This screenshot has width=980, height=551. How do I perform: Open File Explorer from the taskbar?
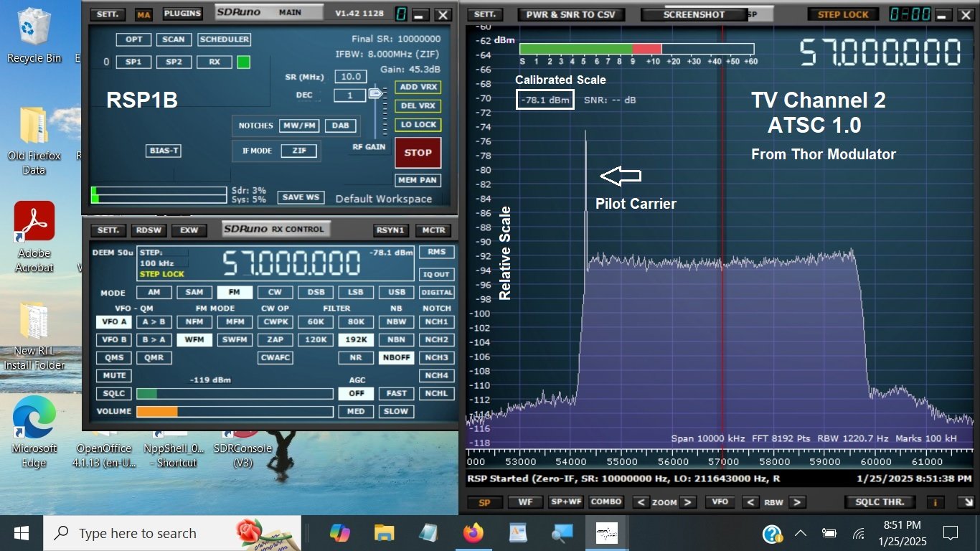point(384,533)
